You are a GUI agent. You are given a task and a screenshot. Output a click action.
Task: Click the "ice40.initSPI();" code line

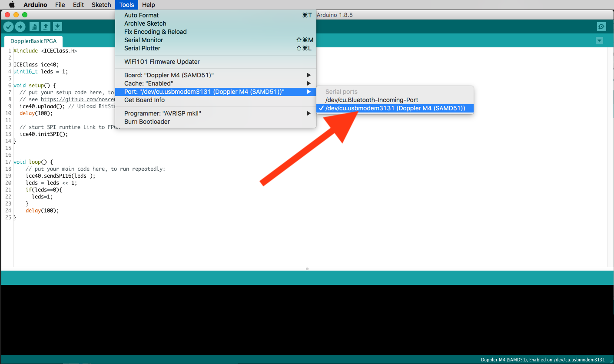[44, 134]
